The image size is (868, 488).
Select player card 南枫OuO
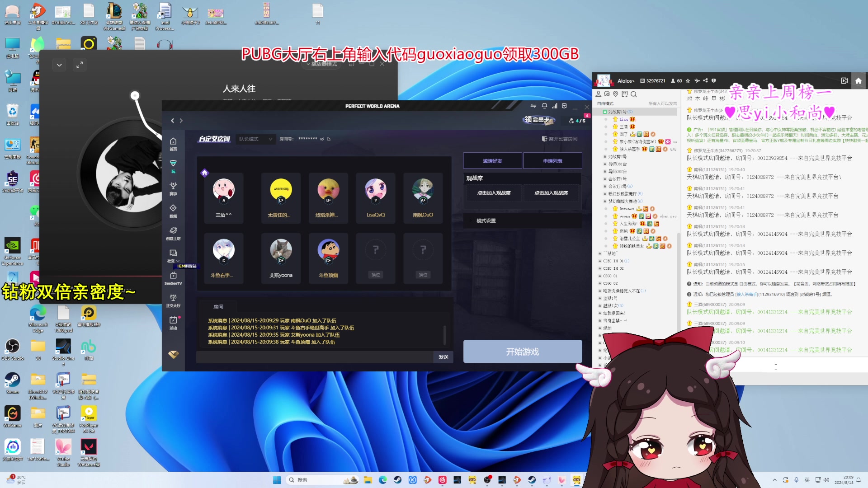coord(423,198)
